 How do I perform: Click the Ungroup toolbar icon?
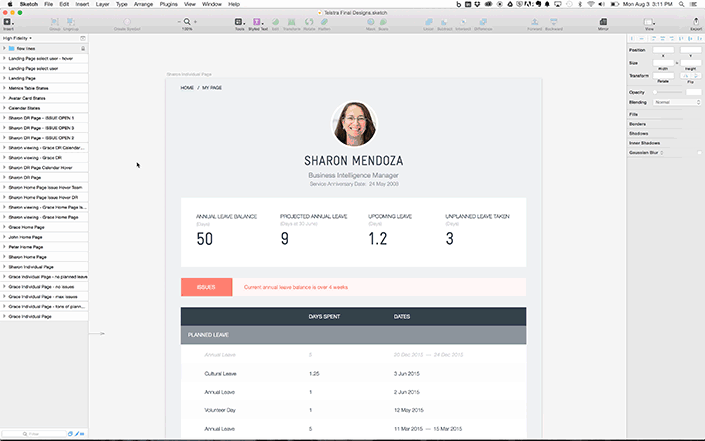(71, 22)
